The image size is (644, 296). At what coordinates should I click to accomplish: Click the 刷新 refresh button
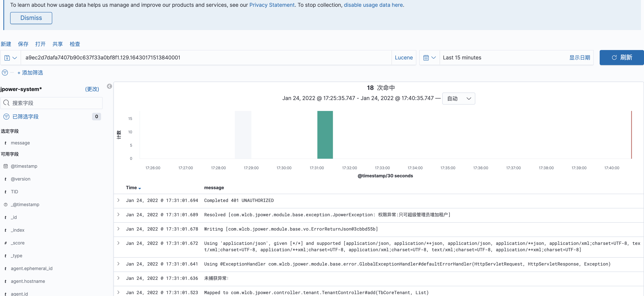point(621,58)
